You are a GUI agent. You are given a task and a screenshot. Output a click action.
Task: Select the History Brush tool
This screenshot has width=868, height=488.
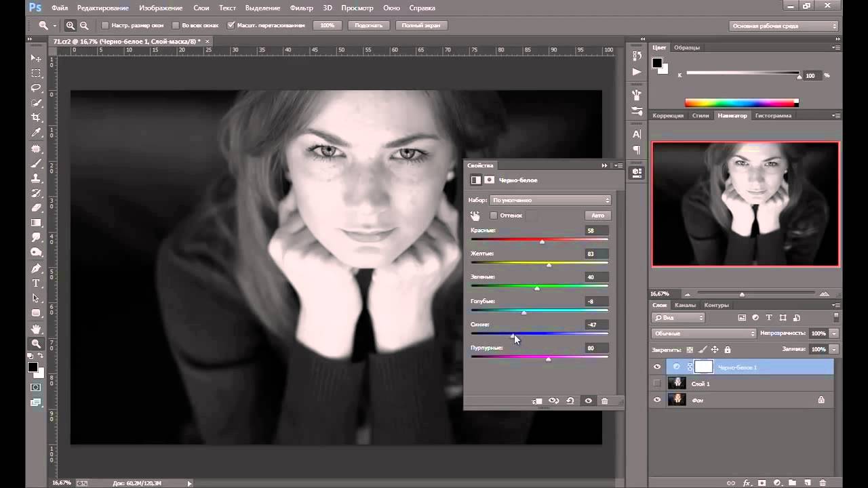(x=37, y=193)
